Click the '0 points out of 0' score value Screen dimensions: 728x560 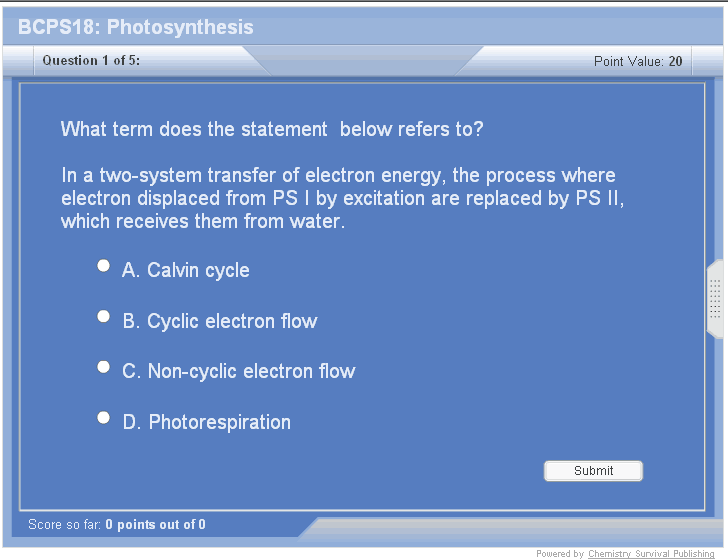[155, 524]
